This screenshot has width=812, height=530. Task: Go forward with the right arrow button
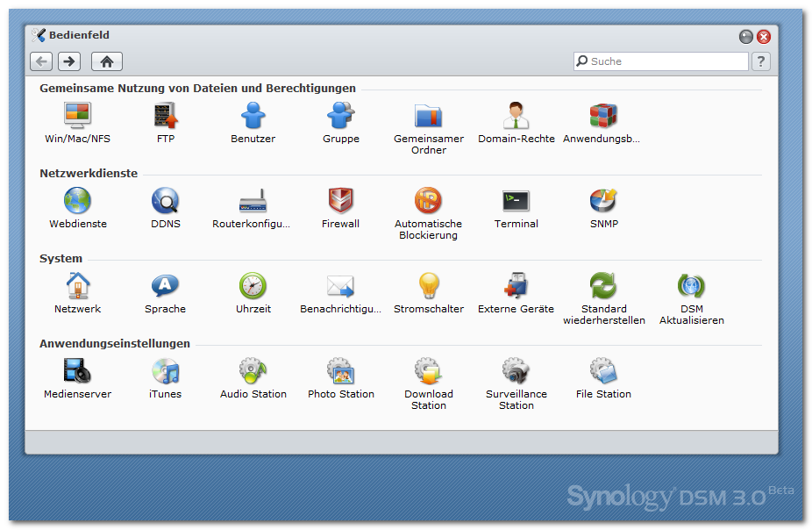point(69,61)
